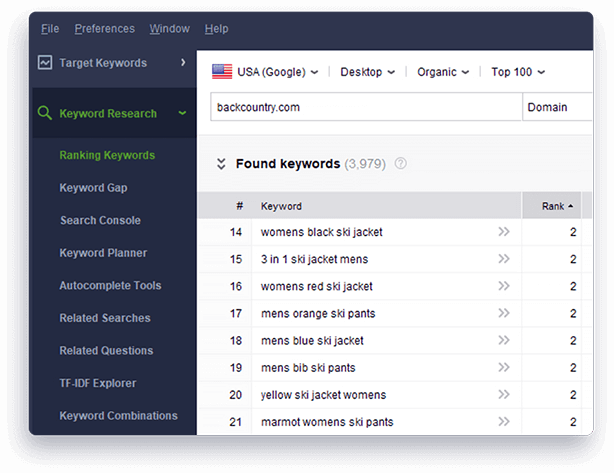Open Search Console module
Image resolution: width=614 pixels, height=473 pixels.
(x=100, y=220)
